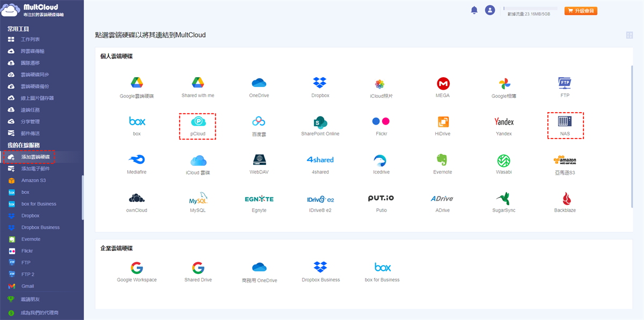The image size is (644, 320).
Task: Select the Flickr service in the cloud grid
Action: click(x=381, y=121)
